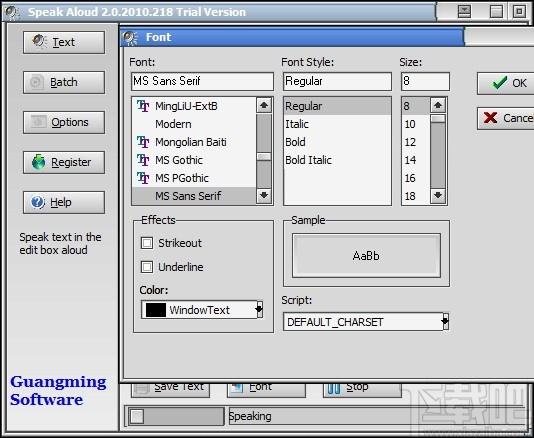Click the font list scroll-down arrow
Image resolution: width=534 pixels, height=438 pixels.
[264, 195]
